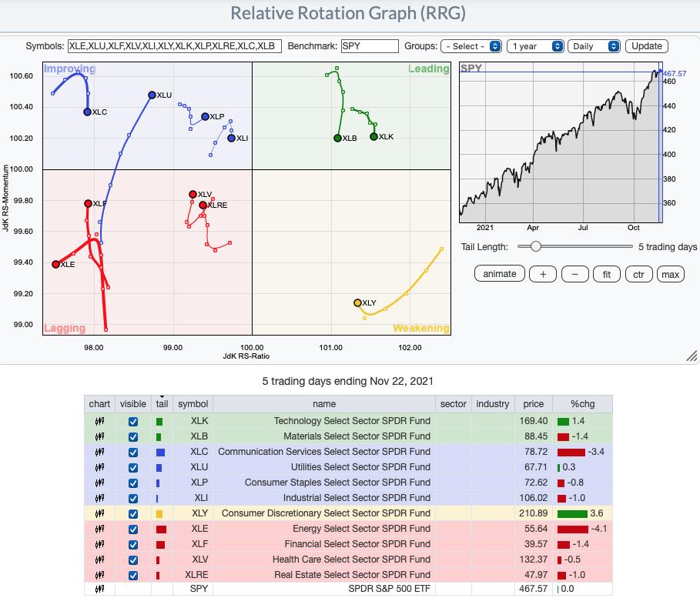
Task: Open chart icon for XLI row
Action: 99,498
